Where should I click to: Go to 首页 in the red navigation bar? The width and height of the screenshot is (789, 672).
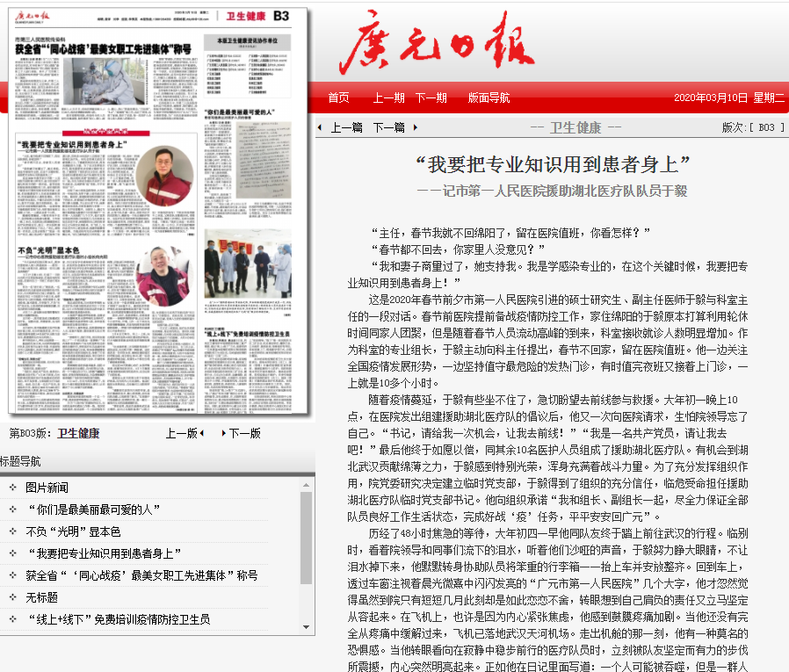(338, 98)
